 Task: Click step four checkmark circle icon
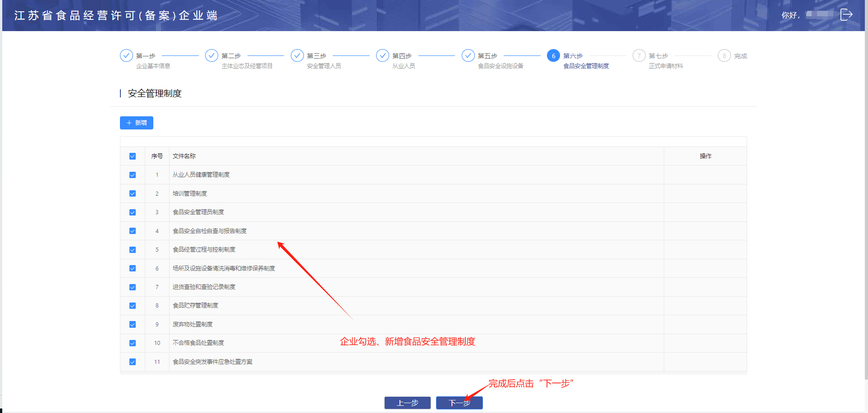pos(382,55)
